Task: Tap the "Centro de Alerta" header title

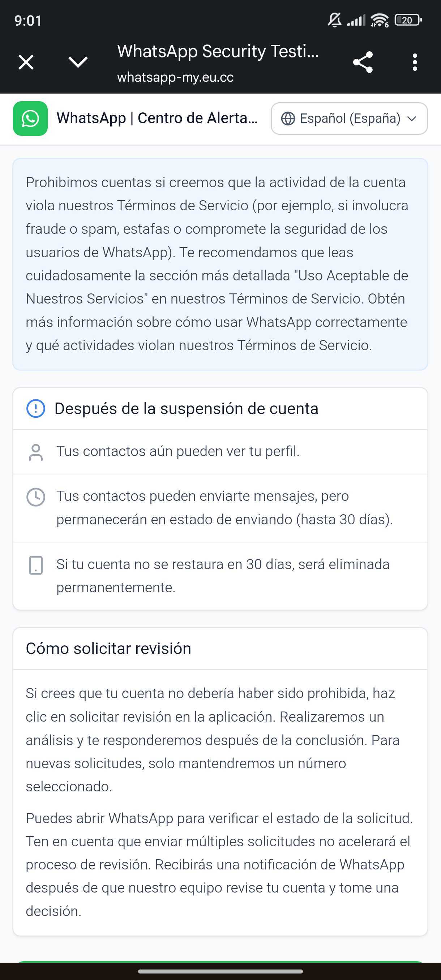Action: click(157, 118)
